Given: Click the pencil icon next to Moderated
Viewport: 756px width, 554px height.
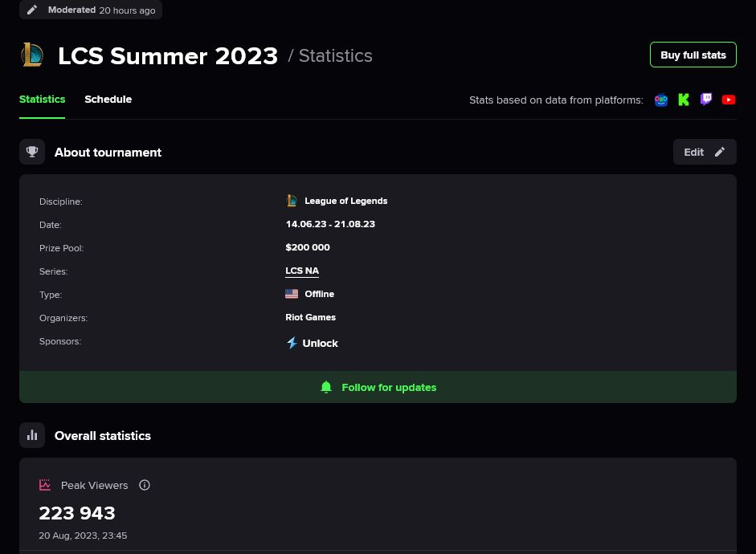Looking at the screenshot, I should [x=32, y=10].
